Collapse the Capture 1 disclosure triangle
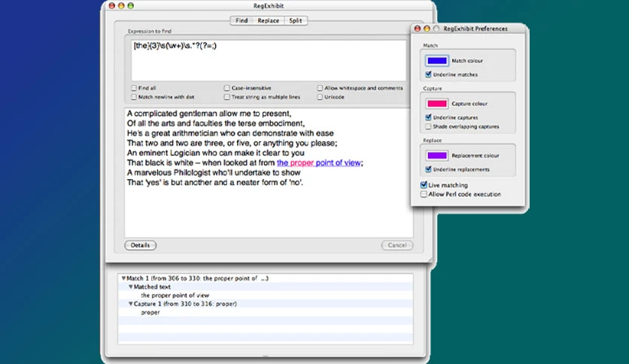 131,304
